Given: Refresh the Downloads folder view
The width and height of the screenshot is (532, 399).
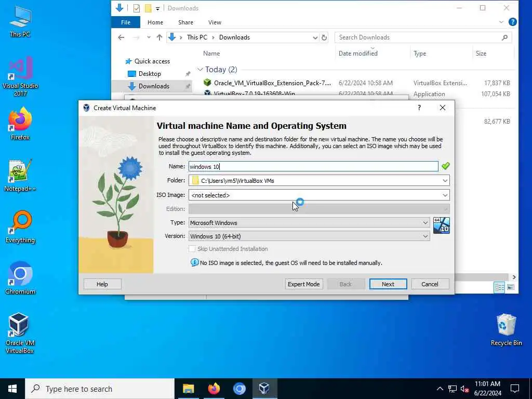Looking at the screenshot, I should click(324, 37).
